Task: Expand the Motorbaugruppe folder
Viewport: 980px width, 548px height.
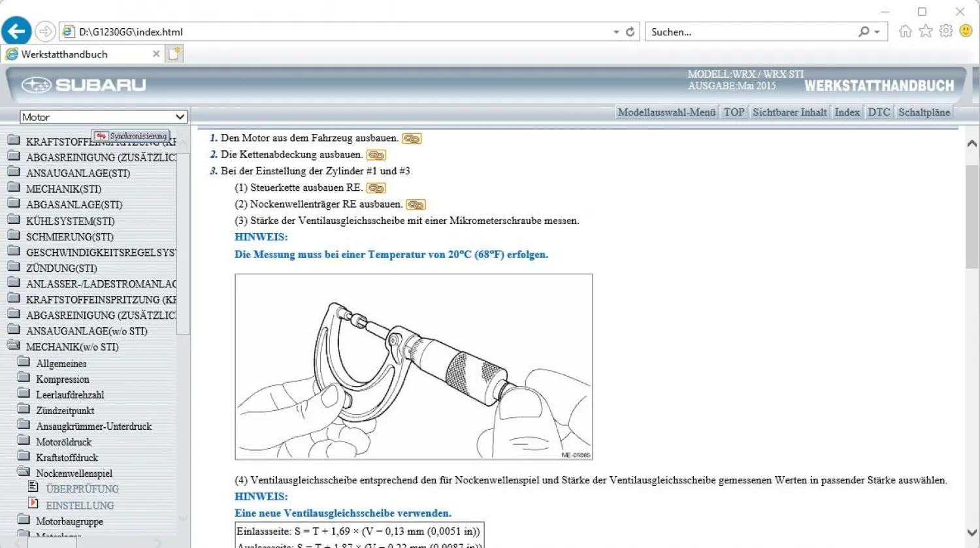Action: coord(24,521)
